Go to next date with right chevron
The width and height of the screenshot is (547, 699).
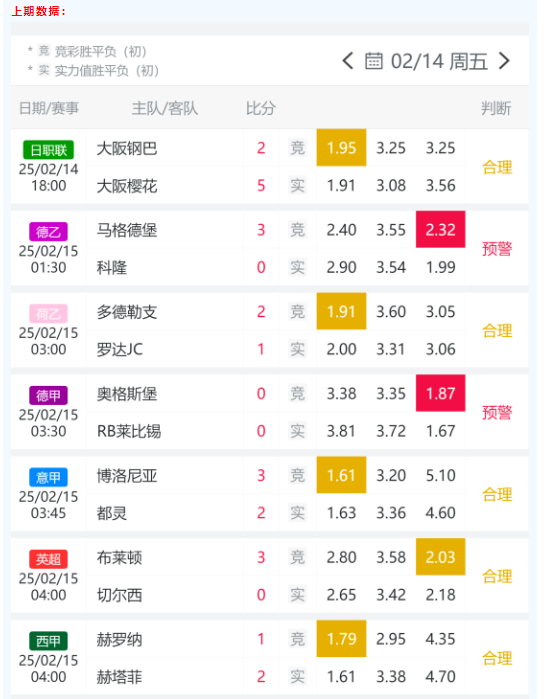(504, 61)
